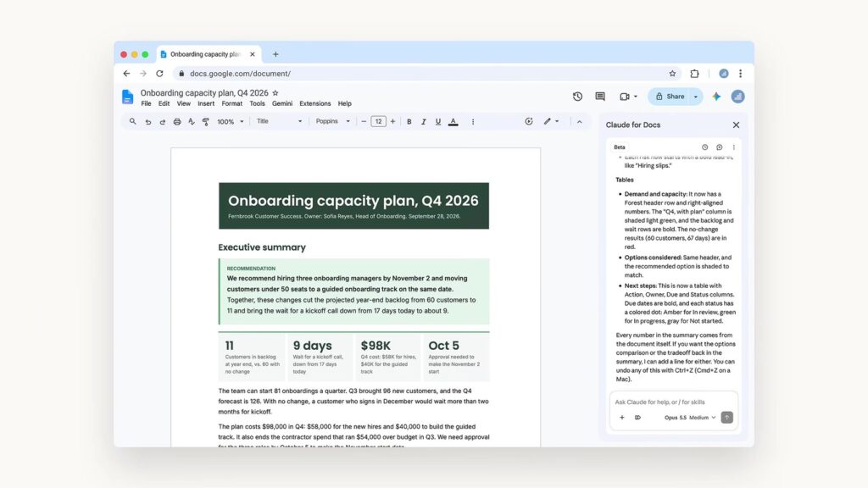Open the Format menu
868x488 pixels.
point(232,103)
